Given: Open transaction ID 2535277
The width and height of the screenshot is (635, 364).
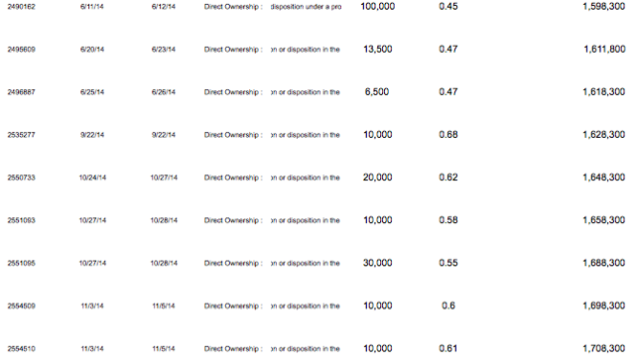Looking at the screenshot, I should [x=21, y=135].
